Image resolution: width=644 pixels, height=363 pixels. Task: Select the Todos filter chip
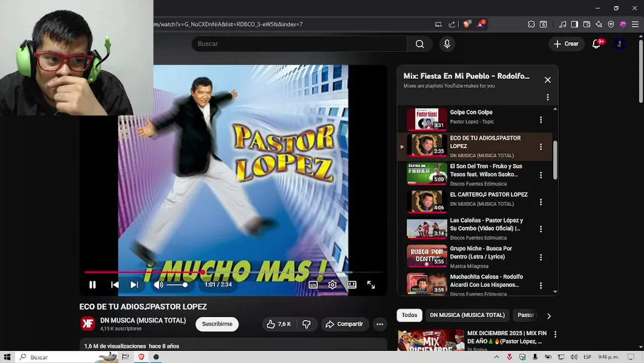coord(409,315)
